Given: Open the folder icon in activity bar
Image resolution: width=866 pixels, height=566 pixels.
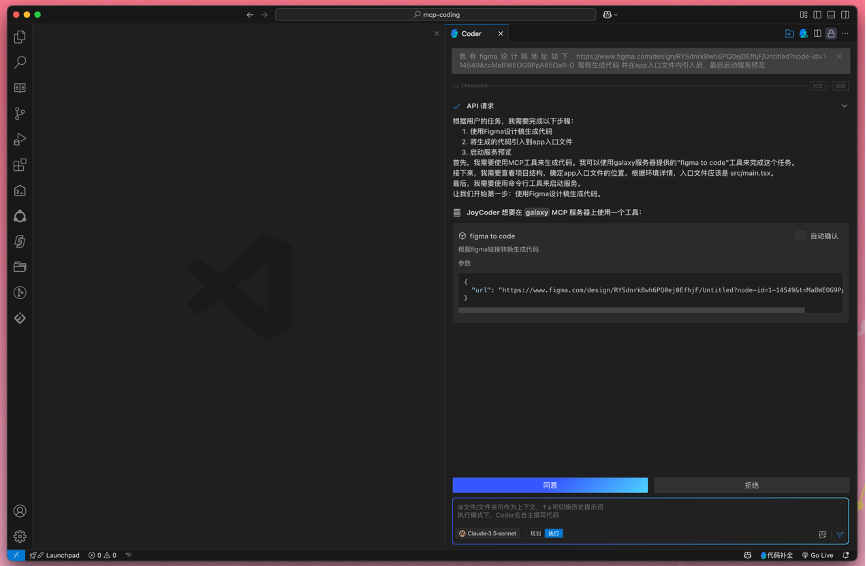Looking at the screenshot, I should 20,267.
